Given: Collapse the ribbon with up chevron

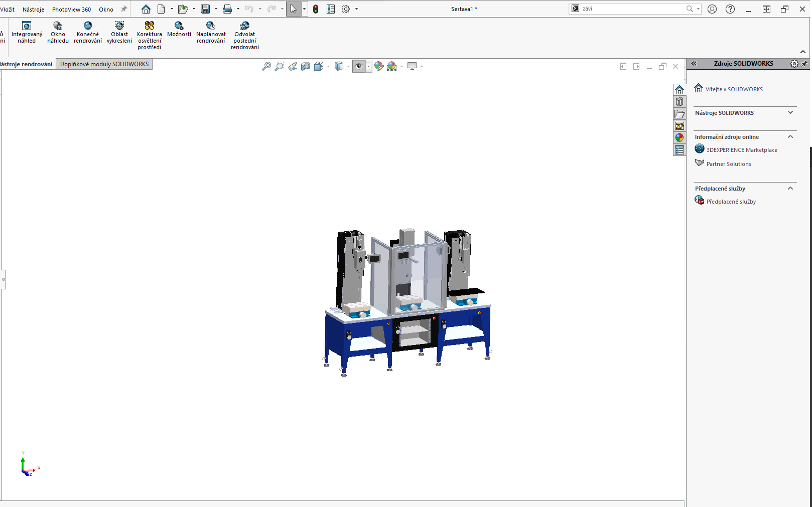Looking at the screenshot, I should (803, 52).
